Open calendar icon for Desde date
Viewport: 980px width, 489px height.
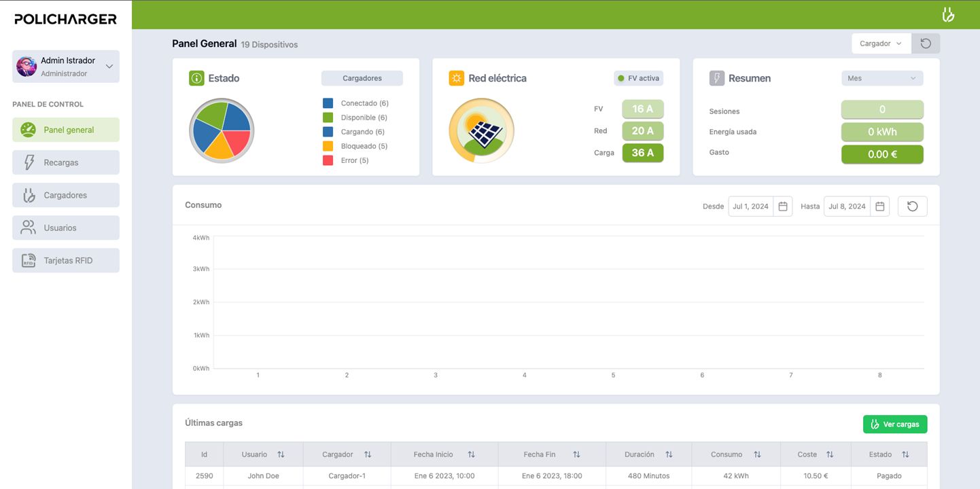(x=783, y=206)
